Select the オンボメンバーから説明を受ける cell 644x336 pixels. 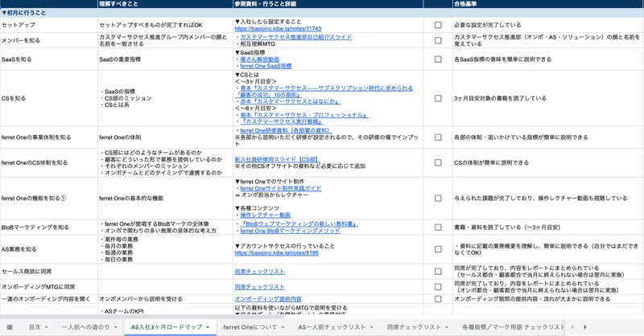[166, 299]
